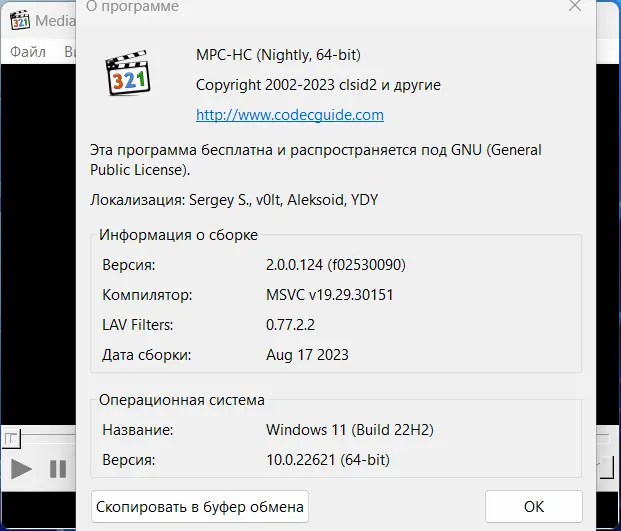
Task: Close the О программе dialog
Action: pos(575,7)
